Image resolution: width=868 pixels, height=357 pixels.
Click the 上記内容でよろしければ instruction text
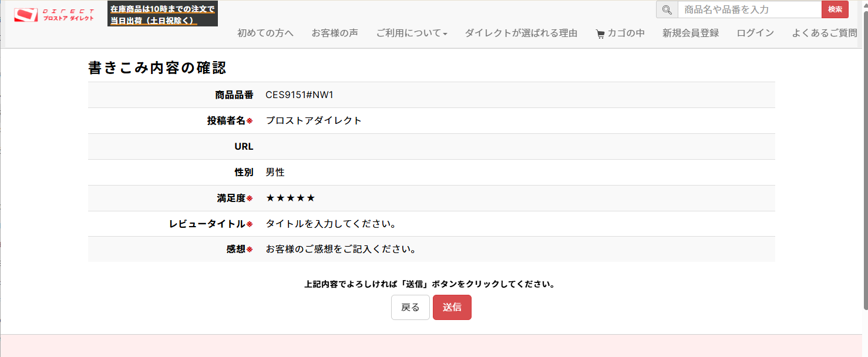[430, 284]
